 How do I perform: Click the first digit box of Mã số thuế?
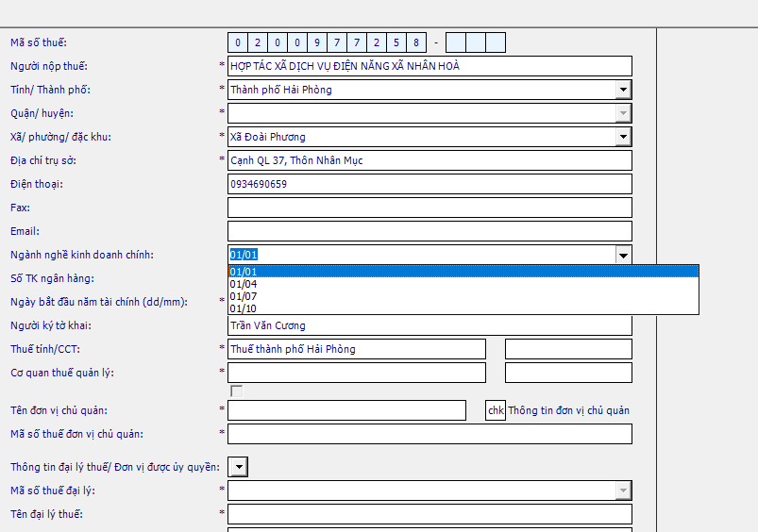pos(238,42)
